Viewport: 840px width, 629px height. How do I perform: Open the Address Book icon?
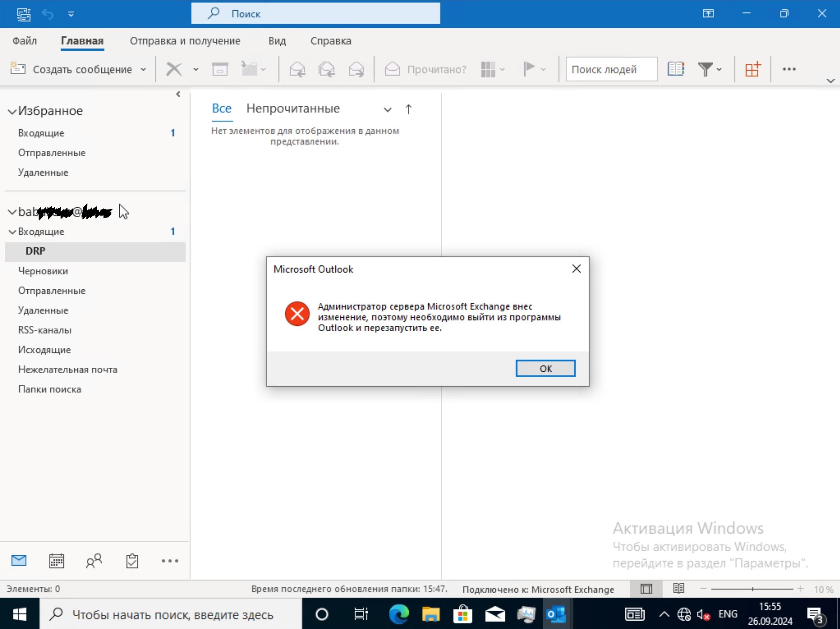[x=676, y=69]
